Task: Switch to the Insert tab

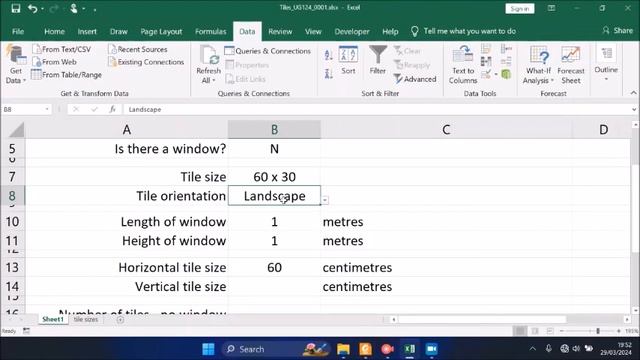Action: tap(87, 31)
